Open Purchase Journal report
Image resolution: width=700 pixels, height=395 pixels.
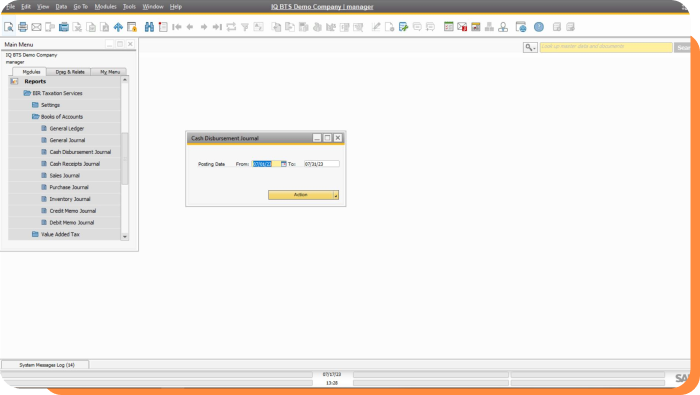pyautogui.click(x=69, y=187)
